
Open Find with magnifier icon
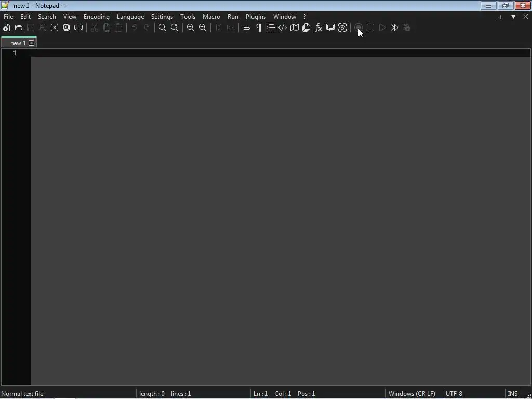point(163,28)
